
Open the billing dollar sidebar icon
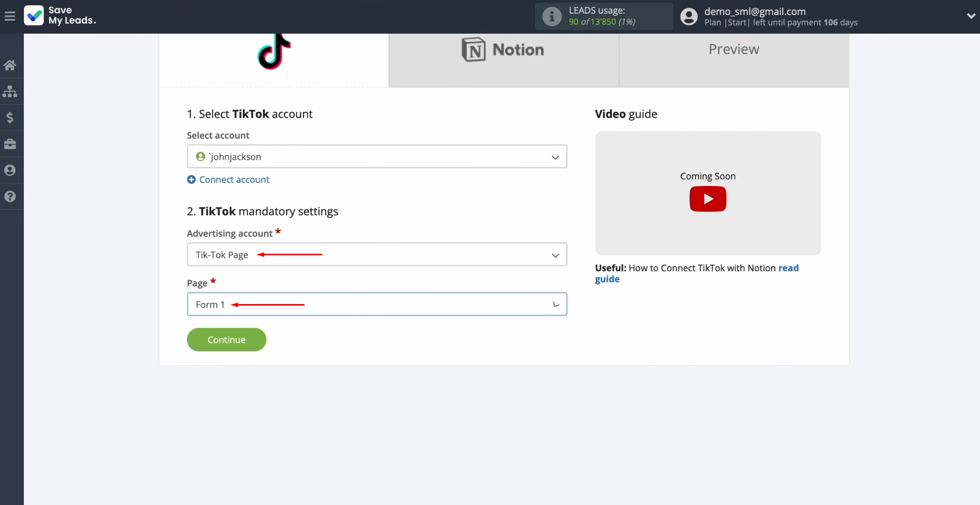[10, 118]
